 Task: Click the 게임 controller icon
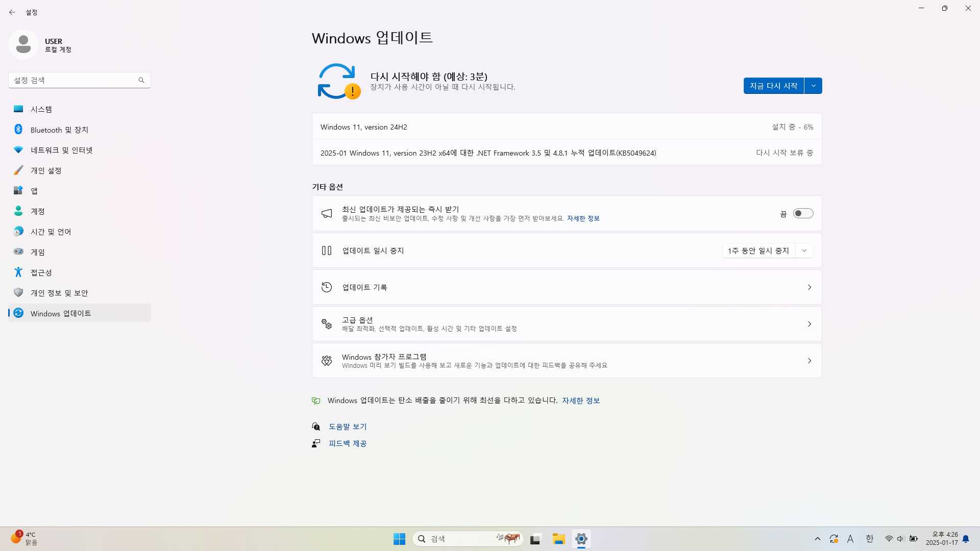tap(18, 252)
